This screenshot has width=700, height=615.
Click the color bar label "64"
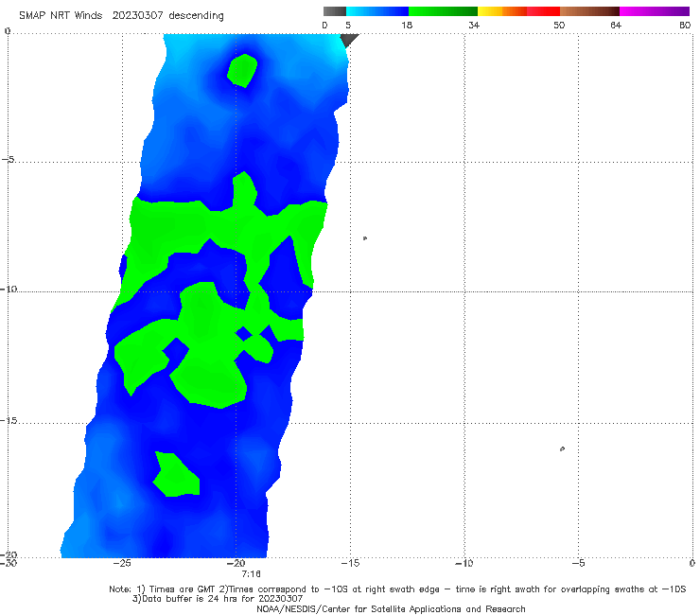pos(616,25)
